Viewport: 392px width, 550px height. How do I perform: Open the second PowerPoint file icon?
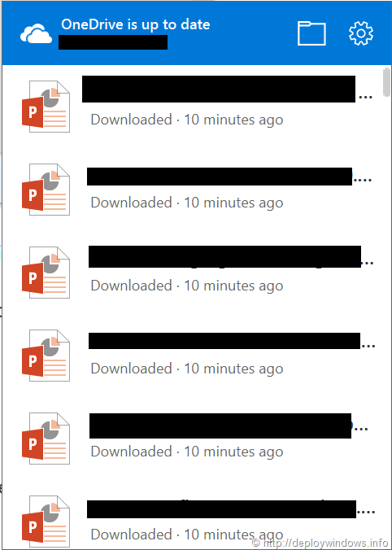(46, 190)
